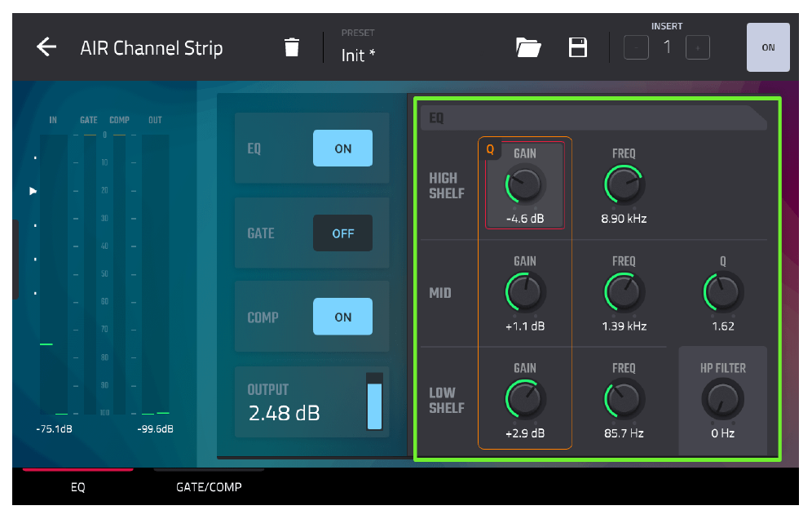Click the 1.39 kHz mid frequency value

(624, 326)
